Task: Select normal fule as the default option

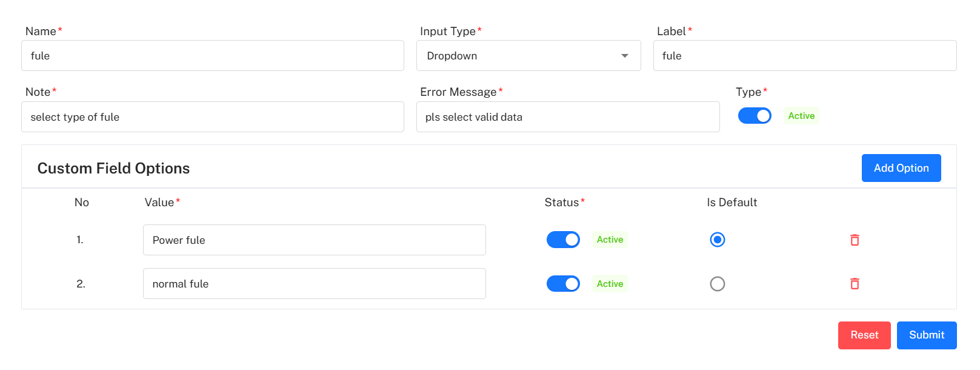Action: pyautogui.click(x=718, y=283)
